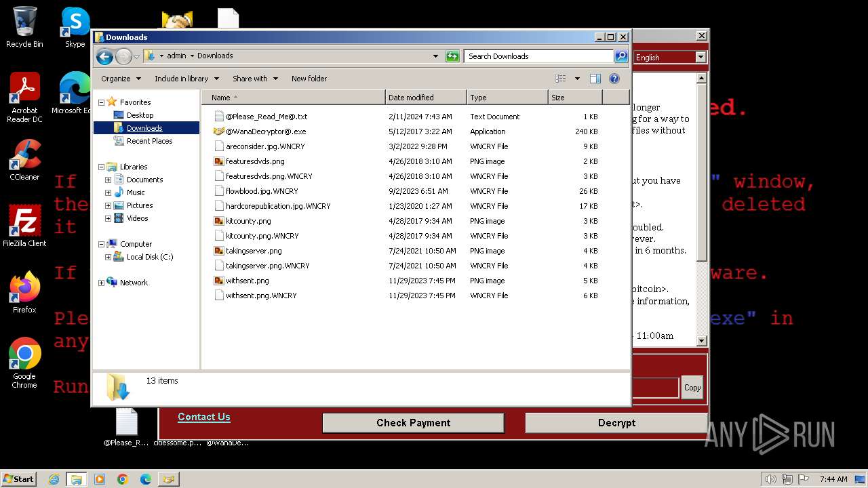Click the Explorer Back navigation button
This screenshot has height=488, width=868.
(104, 56)
